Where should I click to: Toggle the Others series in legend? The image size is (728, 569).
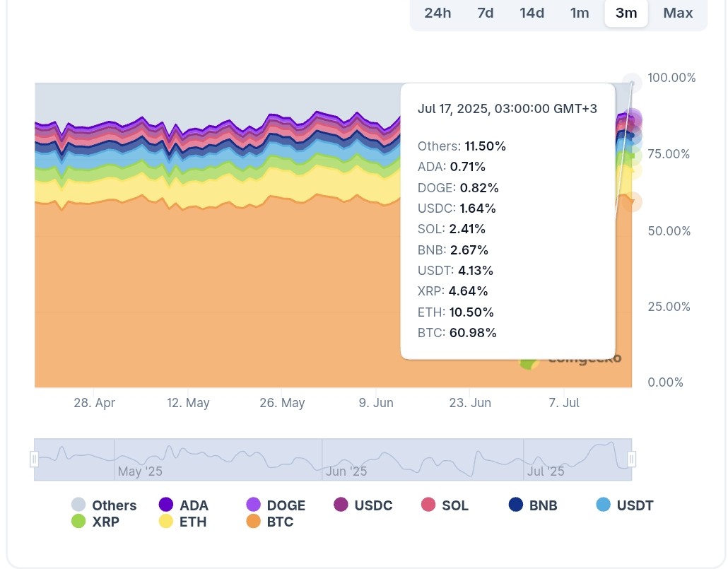(x=104, y=505)
